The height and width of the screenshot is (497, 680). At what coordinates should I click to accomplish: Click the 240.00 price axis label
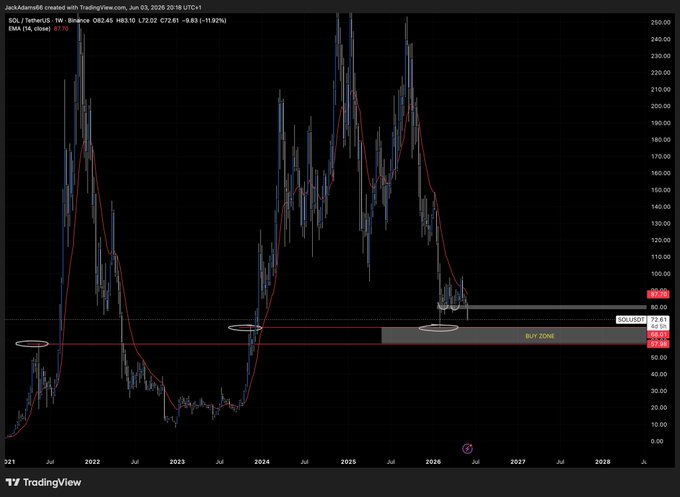point(660,39)
